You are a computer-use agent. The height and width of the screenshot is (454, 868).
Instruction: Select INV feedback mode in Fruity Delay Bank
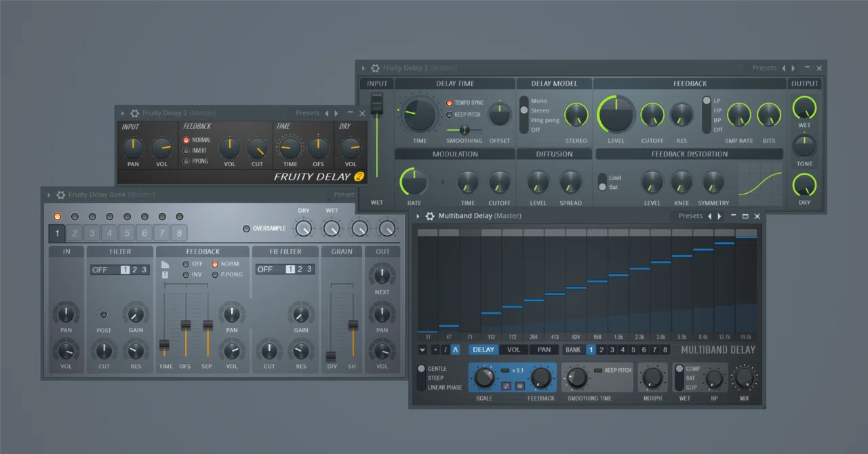tap(186, 274)
